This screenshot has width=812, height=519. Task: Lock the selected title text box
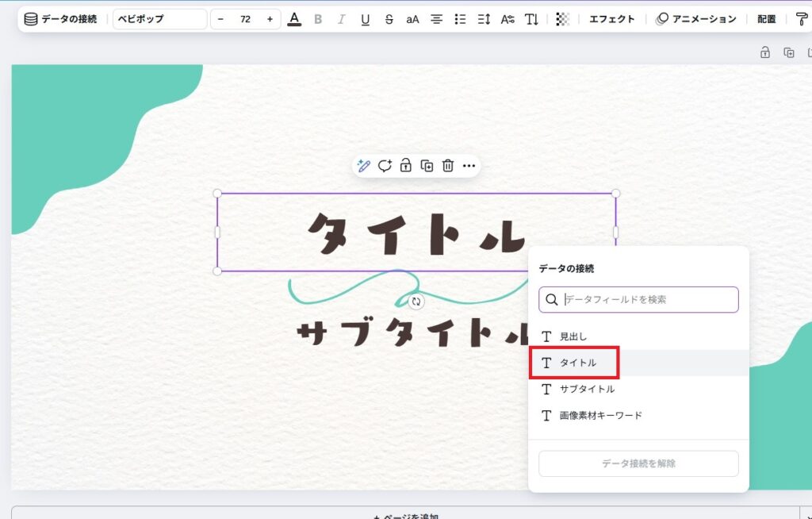pyautogui.click(x=405, y=166)
